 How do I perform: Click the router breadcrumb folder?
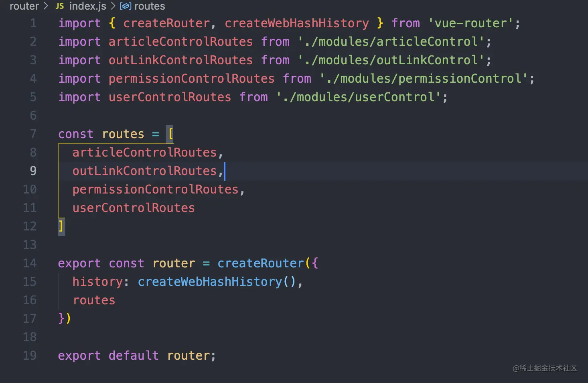coord(24,6)
